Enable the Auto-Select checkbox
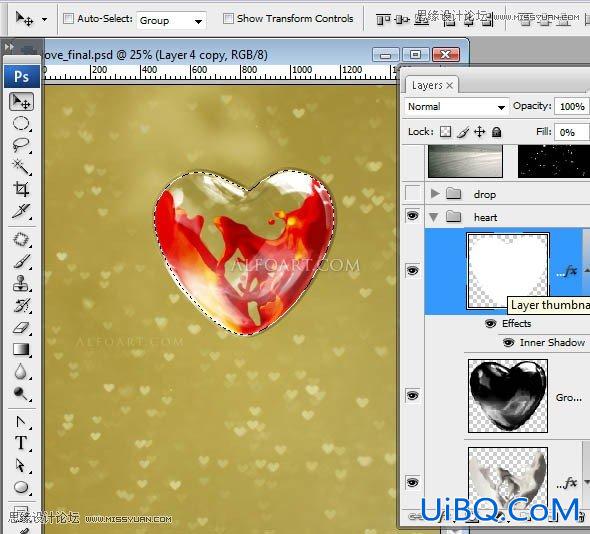590x534 pixels. coord(68,18)
